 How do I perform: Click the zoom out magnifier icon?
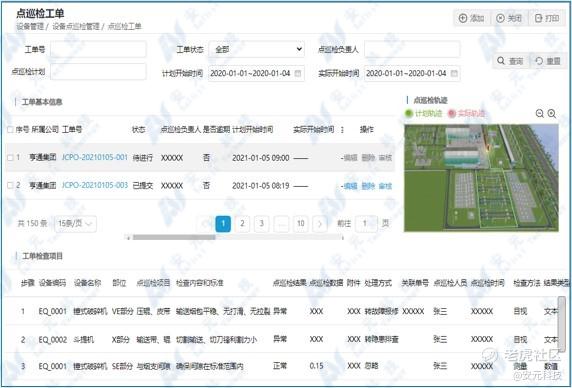(x=540, y=114)
